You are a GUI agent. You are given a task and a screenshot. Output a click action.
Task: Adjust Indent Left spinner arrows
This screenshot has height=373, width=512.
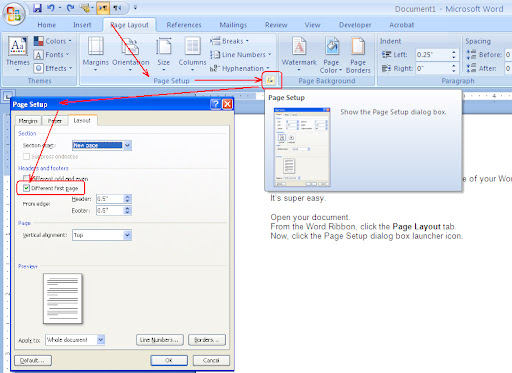454,55
